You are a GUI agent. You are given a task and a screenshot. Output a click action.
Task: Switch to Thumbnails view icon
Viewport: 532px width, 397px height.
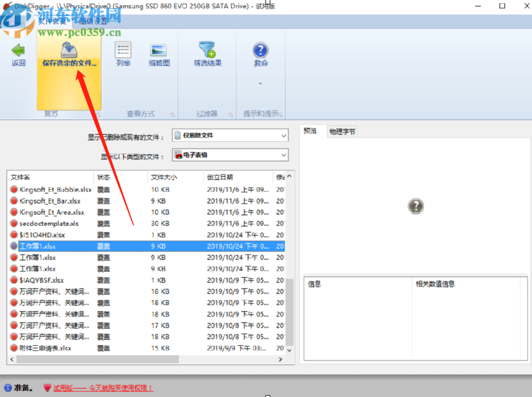159,51
